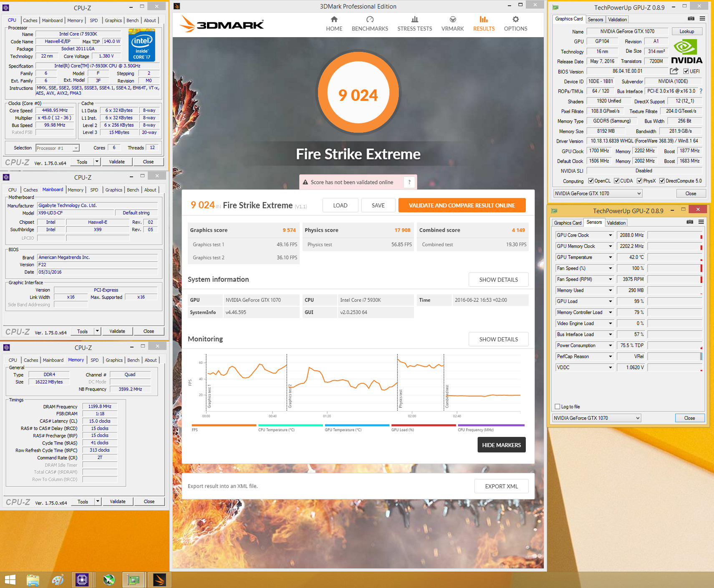Open hamburger menu in GPU-Z Graphics Card window

702,19
